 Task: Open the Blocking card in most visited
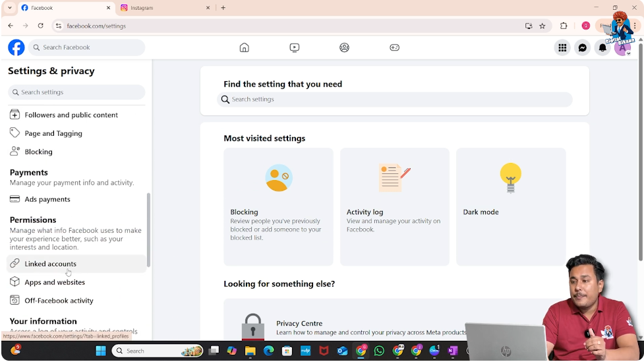pos(278,206)
